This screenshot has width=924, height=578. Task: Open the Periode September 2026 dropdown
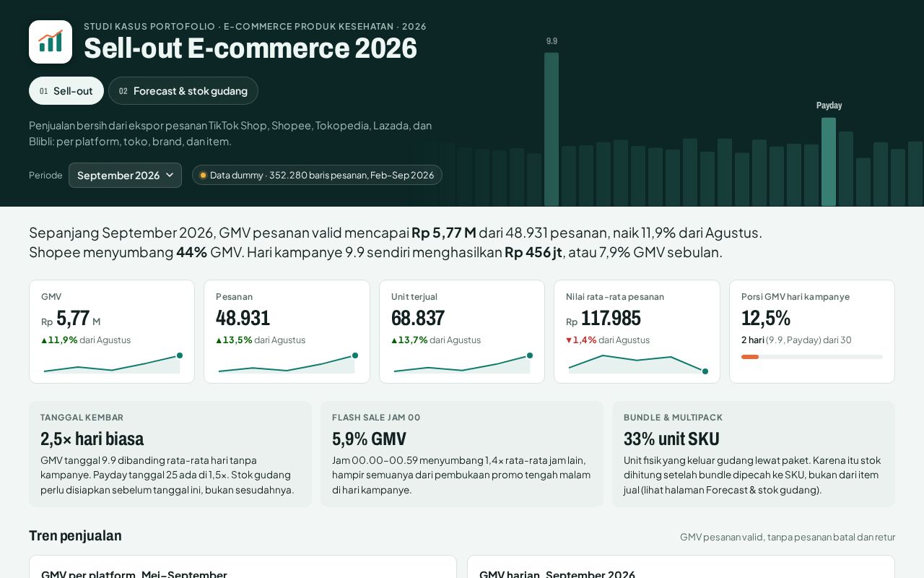(x=125, y=175)
